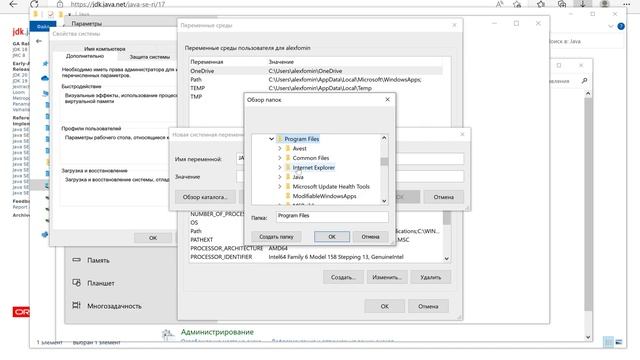Image resolution: width=640 pixels, height=360 pixels.
Task: Click the Control Panel search magnifier icon
Action: pos(584,81)
